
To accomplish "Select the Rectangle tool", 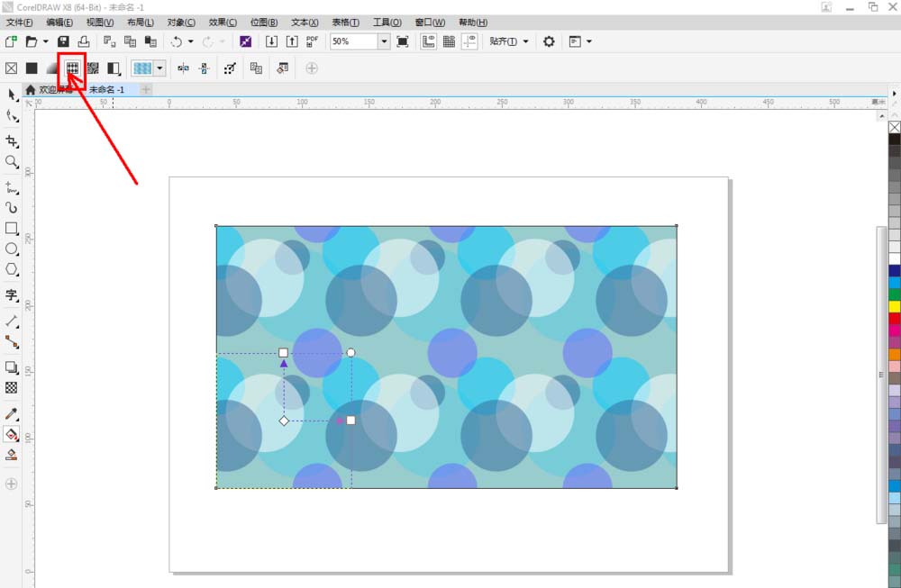I will tap(12, 229).
